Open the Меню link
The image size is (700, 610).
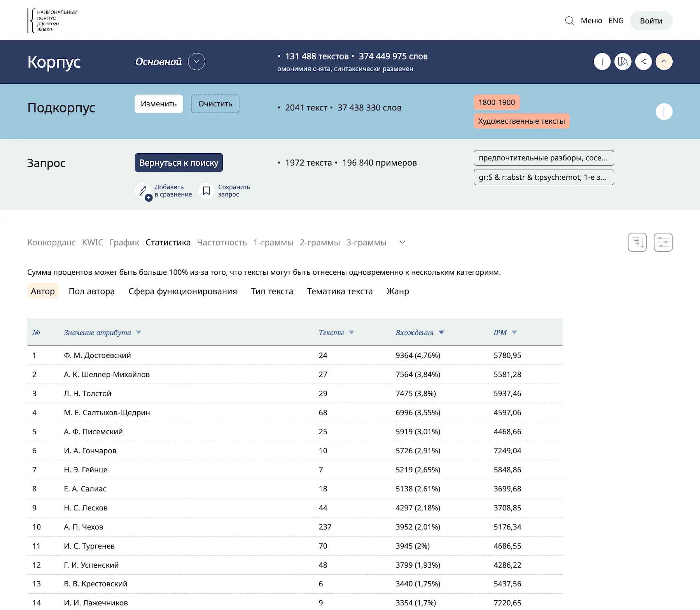point(591,21)
